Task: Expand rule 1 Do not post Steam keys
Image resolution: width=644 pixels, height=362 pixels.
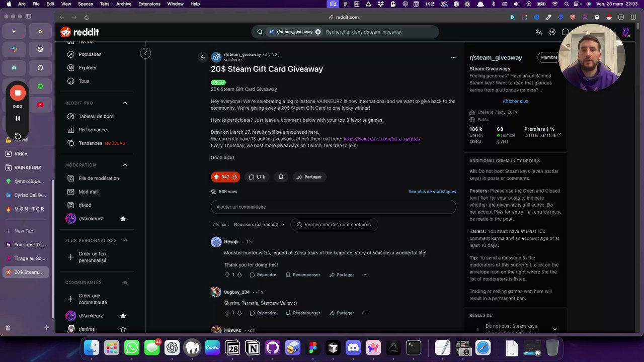Action: [555, 329]
